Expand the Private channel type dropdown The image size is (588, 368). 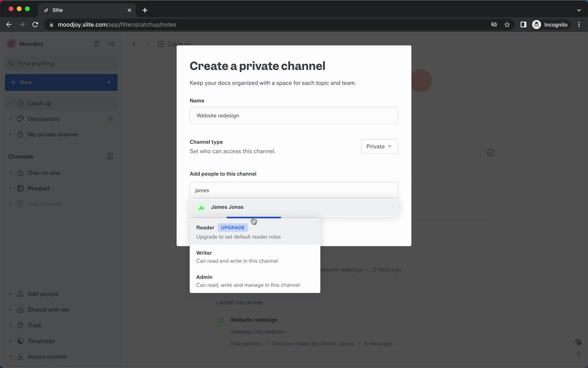tap(379, 146)
